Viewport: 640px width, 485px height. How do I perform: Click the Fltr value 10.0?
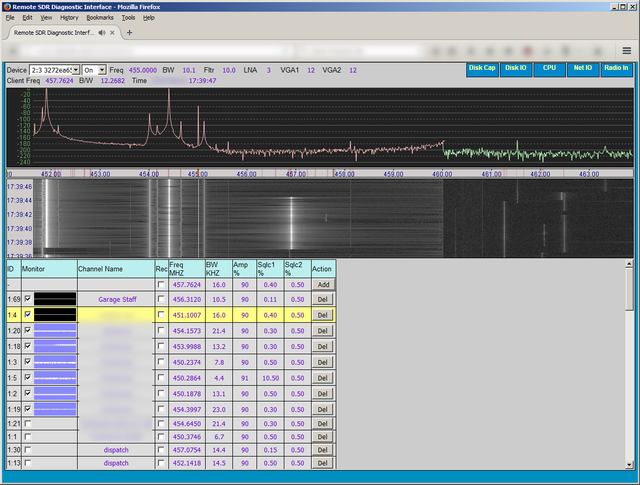coord(229,70)
